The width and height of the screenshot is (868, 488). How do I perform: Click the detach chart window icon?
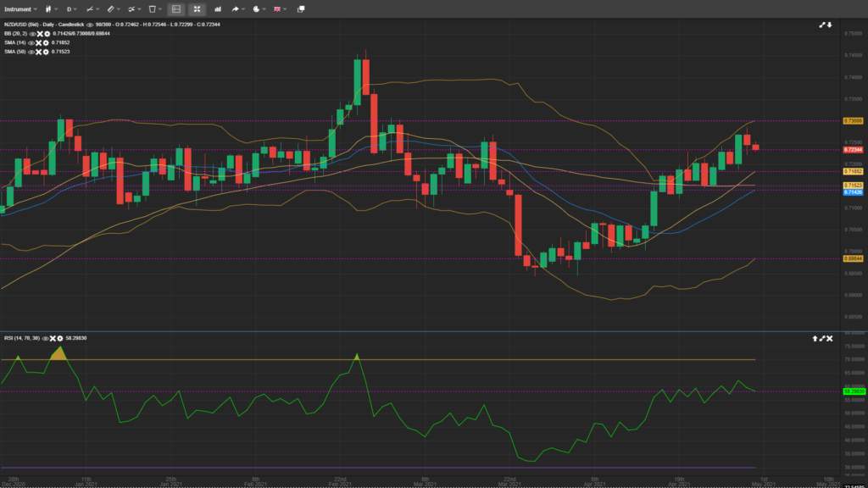pyautogui.click(x=301, y=9)
